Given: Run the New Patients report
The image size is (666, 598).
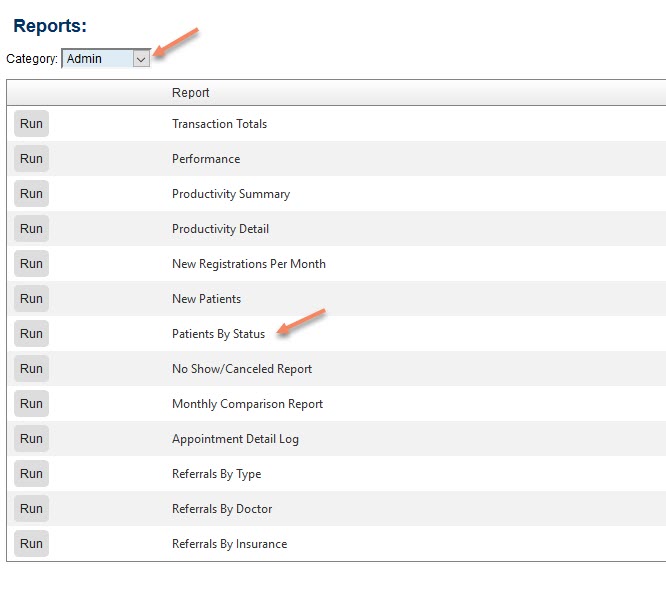Looking at the screenshot, I should [x=31, y=299].
